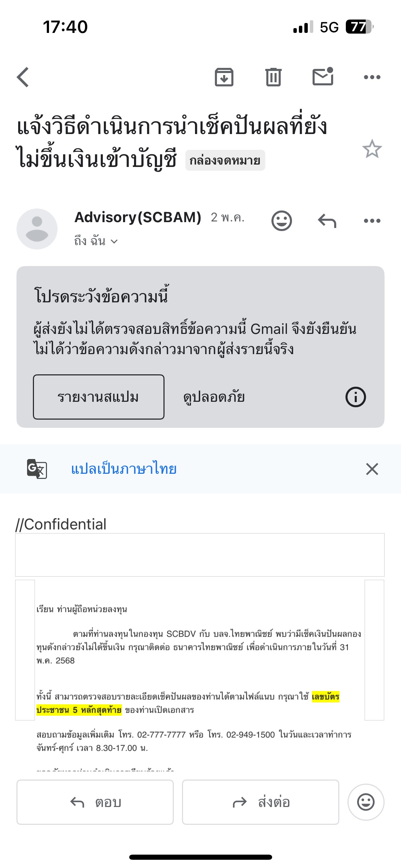Expand recipient details next to ถึง ฉัน
Viewport: 401px width, 868px height.
(x=114, y=242)
